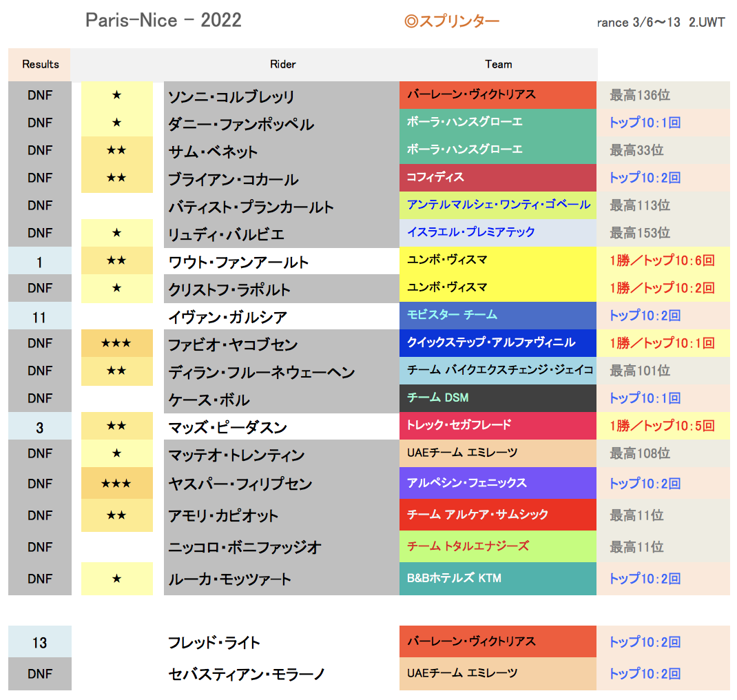This screenshot has height=700, width=737.
Task: Click team cell 'モビスター チーム'
Action: [498, 315]
